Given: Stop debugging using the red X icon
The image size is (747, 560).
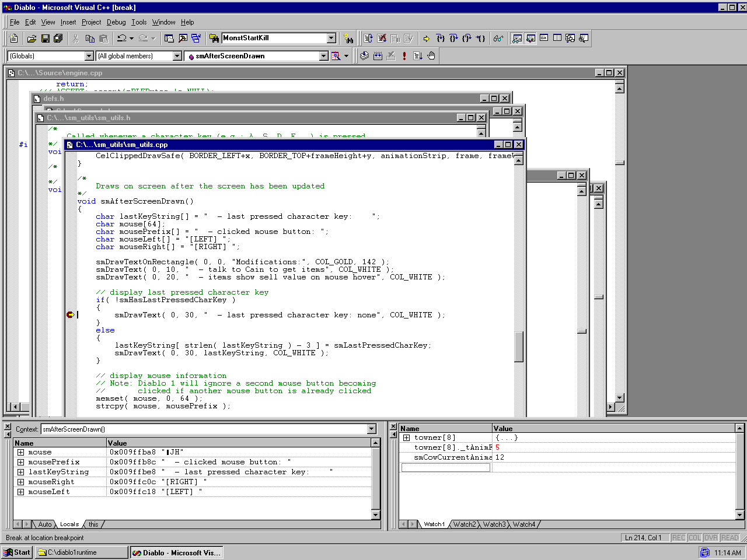Looking at the screenshot, I should coord(382,38).
